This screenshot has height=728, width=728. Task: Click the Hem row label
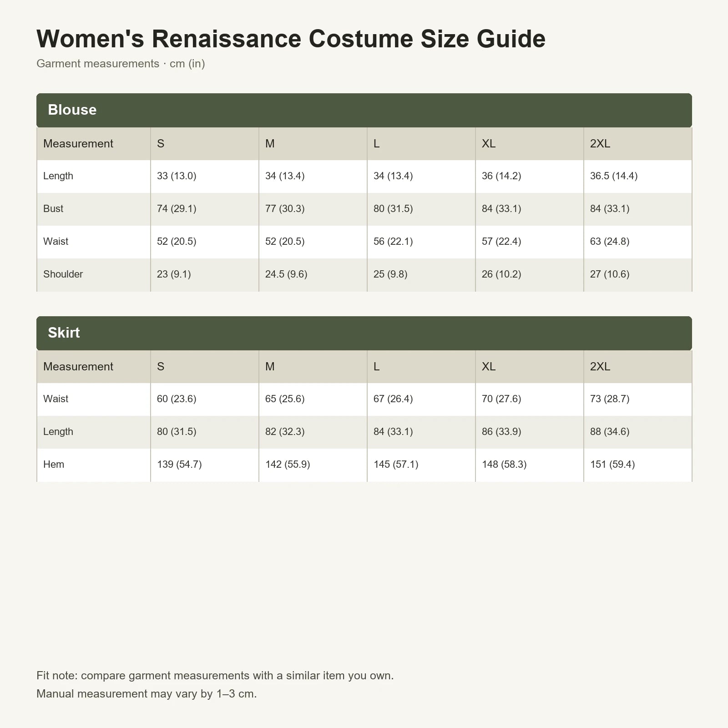tap(54, 465)
